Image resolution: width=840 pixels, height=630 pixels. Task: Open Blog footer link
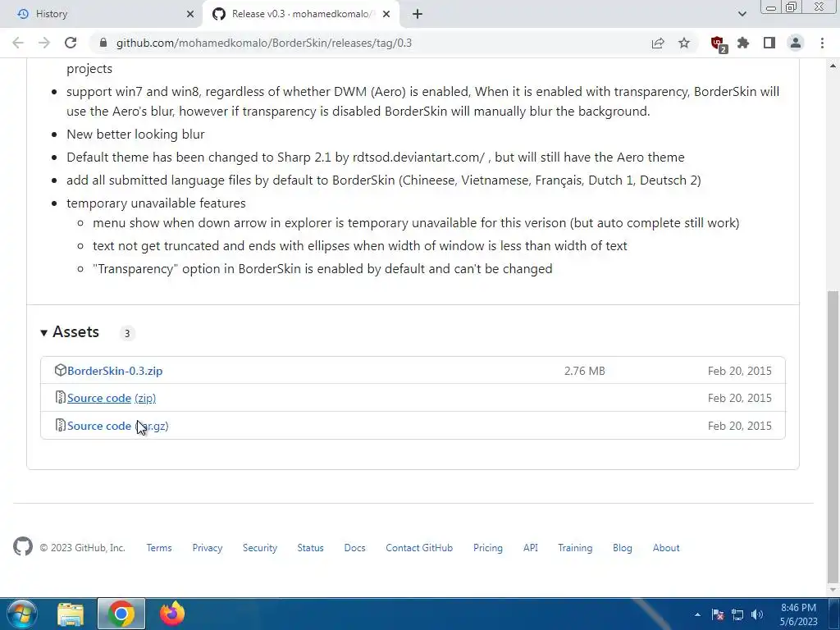pyautogui.click(x=623, y=547)
